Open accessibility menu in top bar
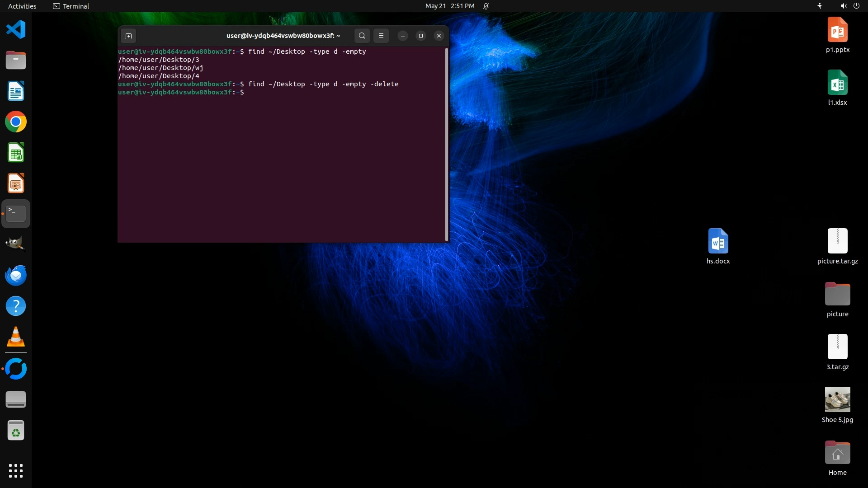 tap(819, 6)
